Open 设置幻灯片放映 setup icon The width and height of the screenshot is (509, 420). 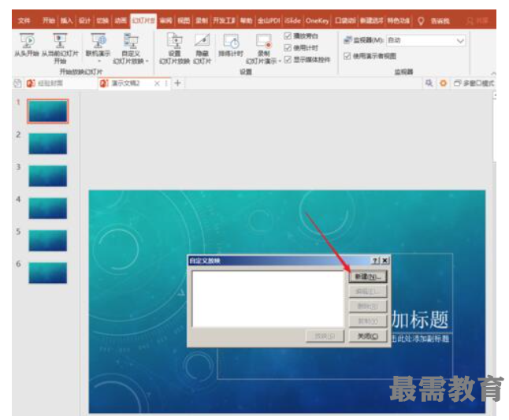click(175, 40)
